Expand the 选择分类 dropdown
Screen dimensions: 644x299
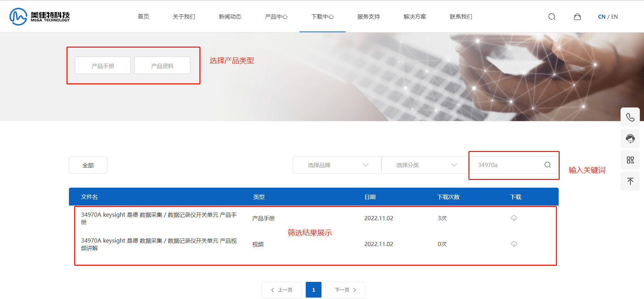pyautogui.click(x=425, y=165)
